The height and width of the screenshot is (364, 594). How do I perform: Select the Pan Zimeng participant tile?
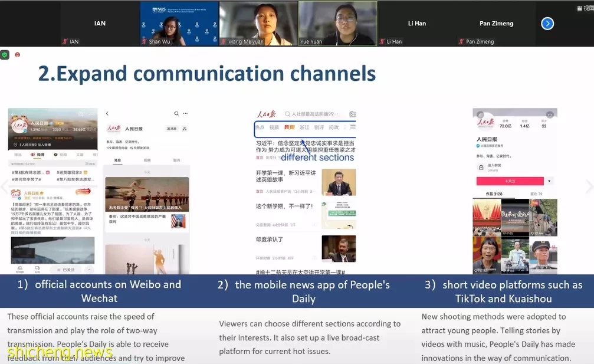coord(496,24)
